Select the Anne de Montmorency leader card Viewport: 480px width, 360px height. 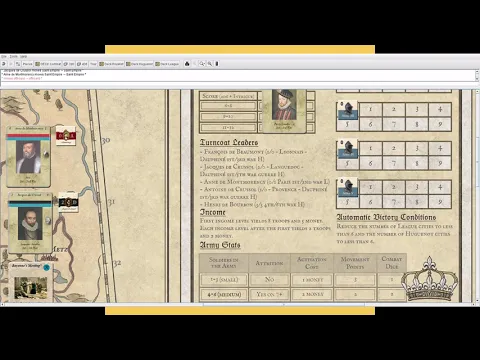[29, 156]
